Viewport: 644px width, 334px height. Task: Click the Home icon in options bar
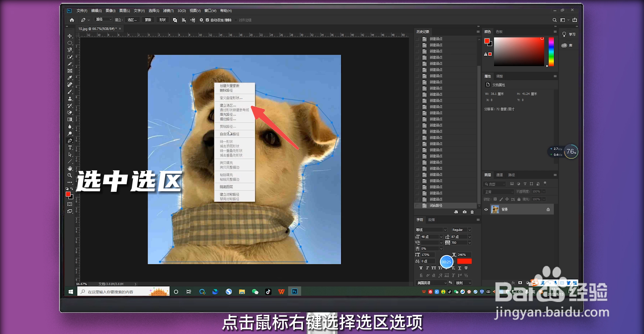click(x=72, y=20)
